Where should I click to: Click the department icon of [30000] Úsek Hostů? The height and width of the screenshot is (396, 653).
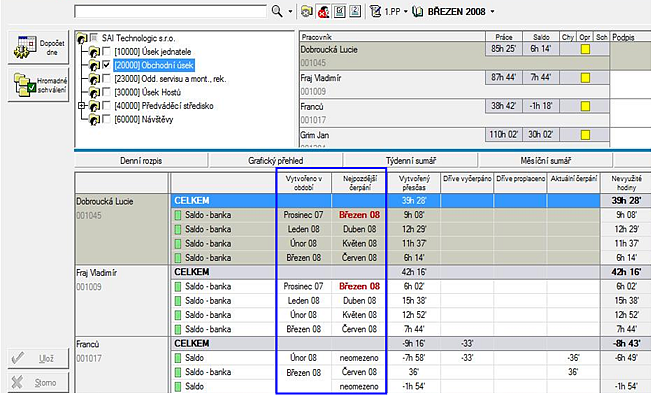tap(94, 93)
